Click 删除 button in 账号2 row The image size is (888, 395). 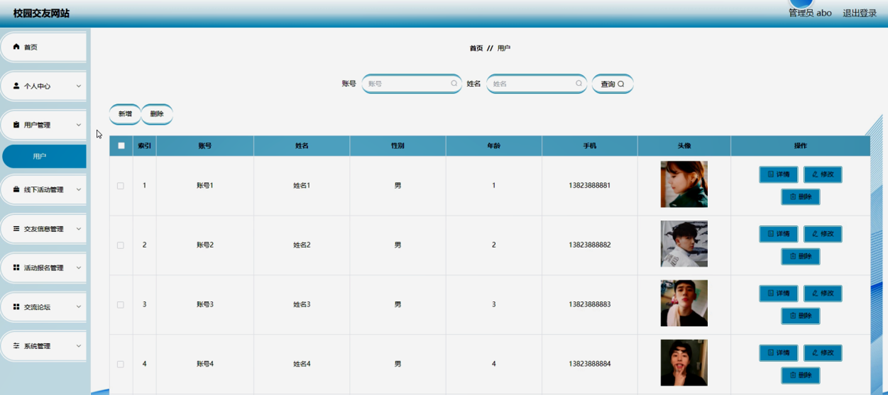click(800, 256)
